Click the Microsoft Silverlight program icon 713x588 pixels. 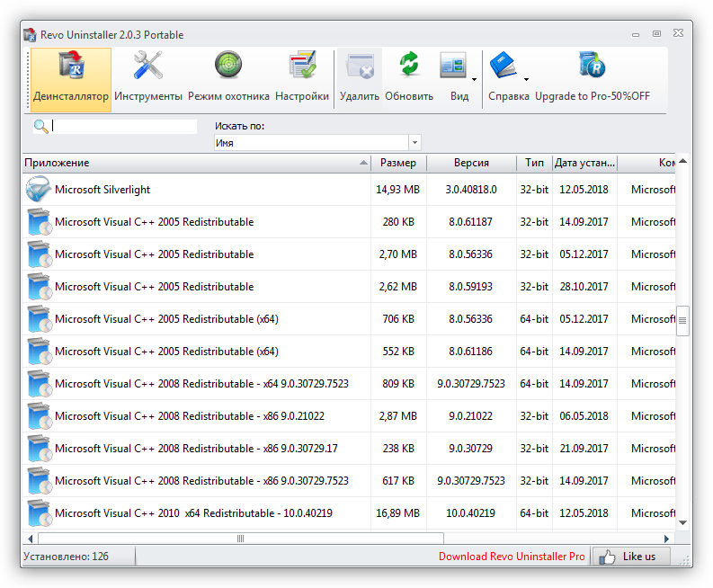38,189
